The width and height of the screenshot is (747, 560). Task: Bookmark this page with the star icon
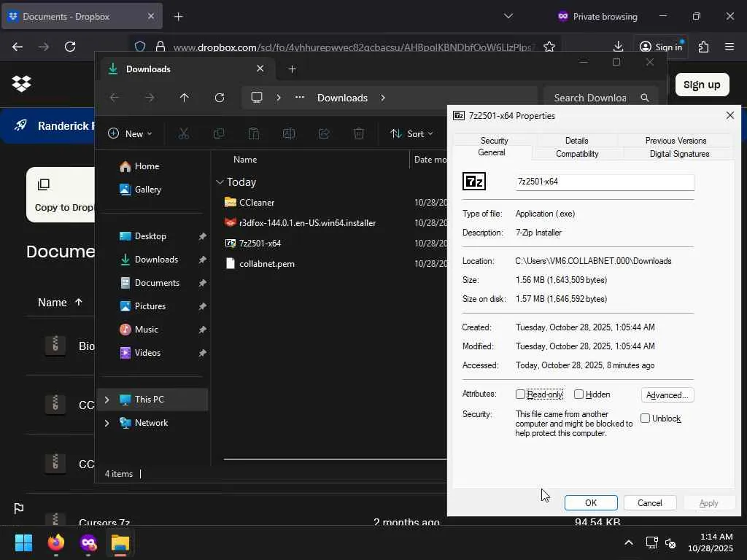(549, 47)
